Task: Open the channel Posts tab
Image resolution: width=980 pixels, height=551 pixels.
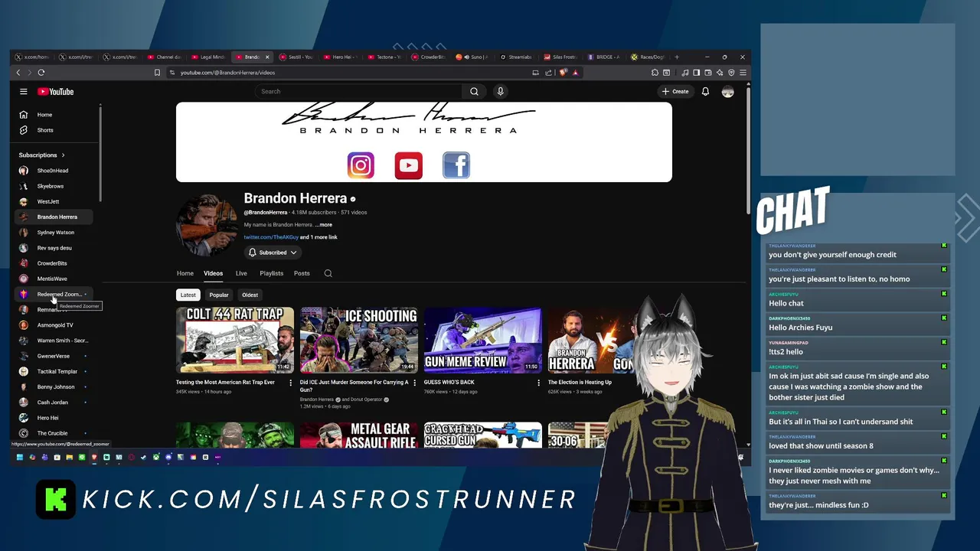Action: tap(302, 273)
